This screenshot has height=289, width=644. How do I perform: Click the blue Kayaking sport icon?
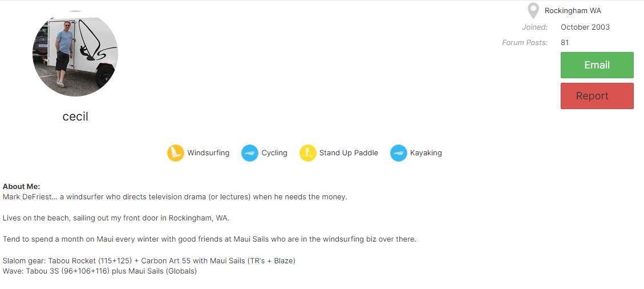coord(398,153)
